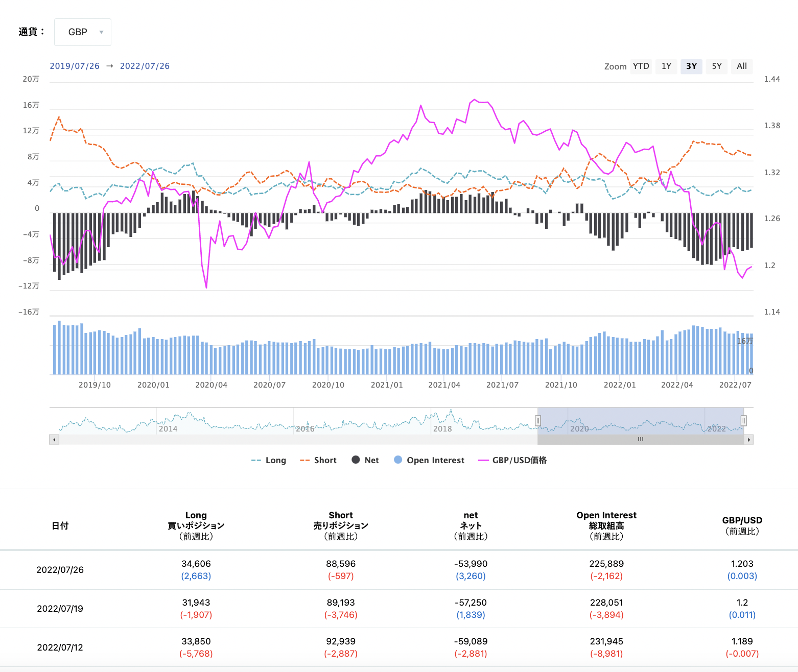Click the 2014 area in the navigator

168,428
